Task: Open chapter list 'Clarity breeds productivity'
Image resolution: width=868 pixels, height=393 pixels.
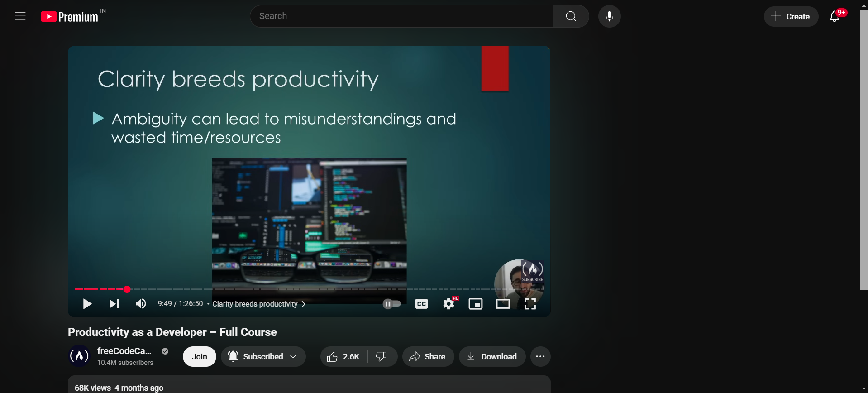Action: click(259, 304)
